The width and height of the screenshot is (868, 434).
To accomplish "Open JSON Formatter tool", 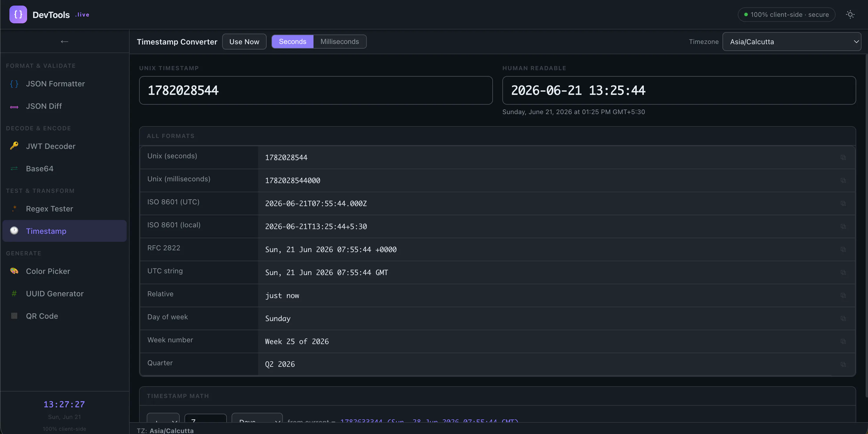I will pos(64,84).
